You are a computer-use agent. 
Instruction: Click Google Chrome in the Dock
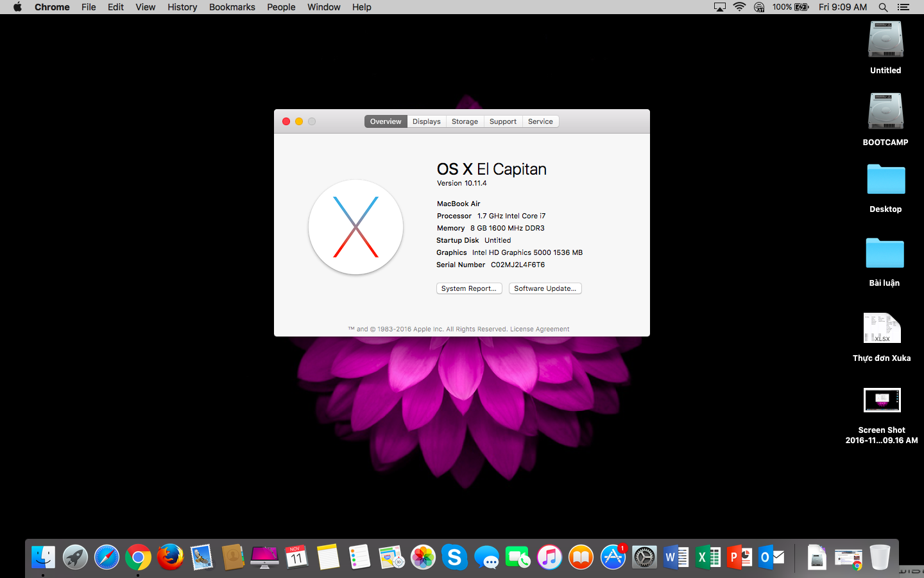point(138,557)
